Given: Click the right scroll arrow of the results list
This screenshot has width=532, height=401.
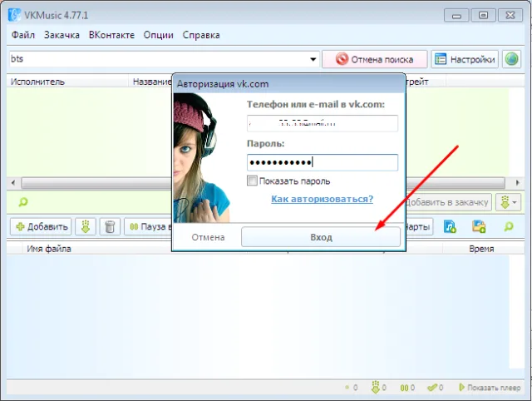Looking at the screenshot, I should [517, 183].
